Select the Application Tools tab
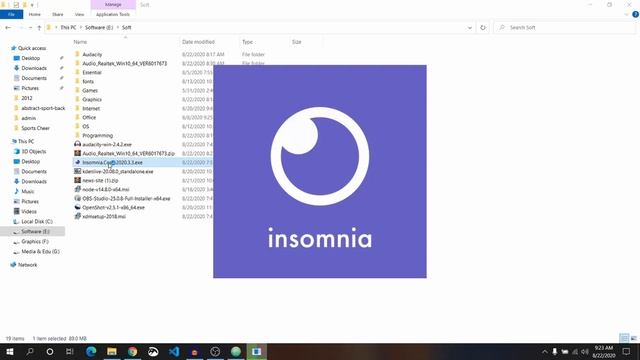Screen dimensions: 640x360 click(113, 14)
